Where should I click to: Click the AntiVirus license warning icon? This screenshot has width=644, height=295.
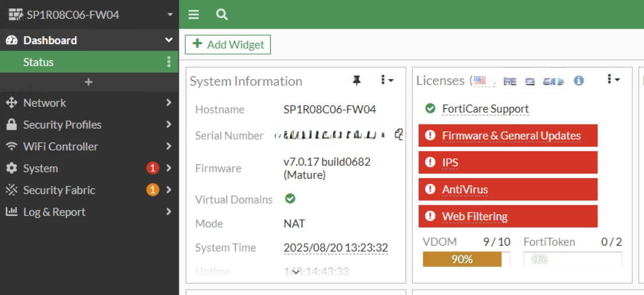[430, 189]
